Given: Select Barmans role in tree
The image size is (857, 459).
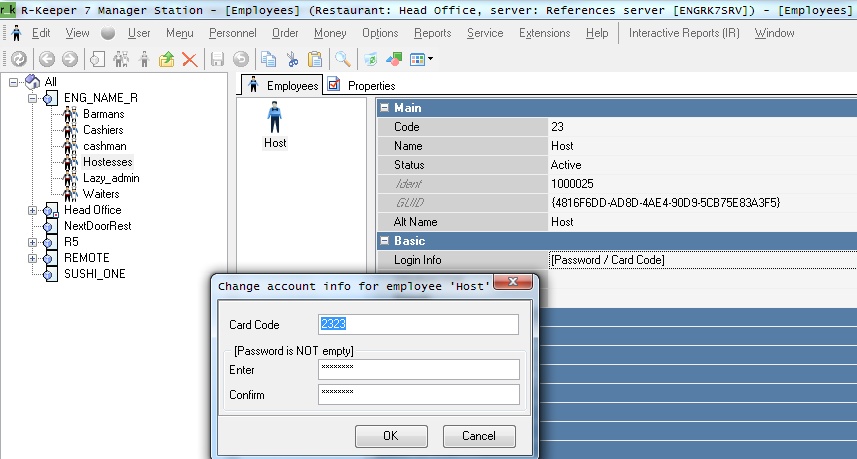Looking at the screenshot, I should point(103,114).
